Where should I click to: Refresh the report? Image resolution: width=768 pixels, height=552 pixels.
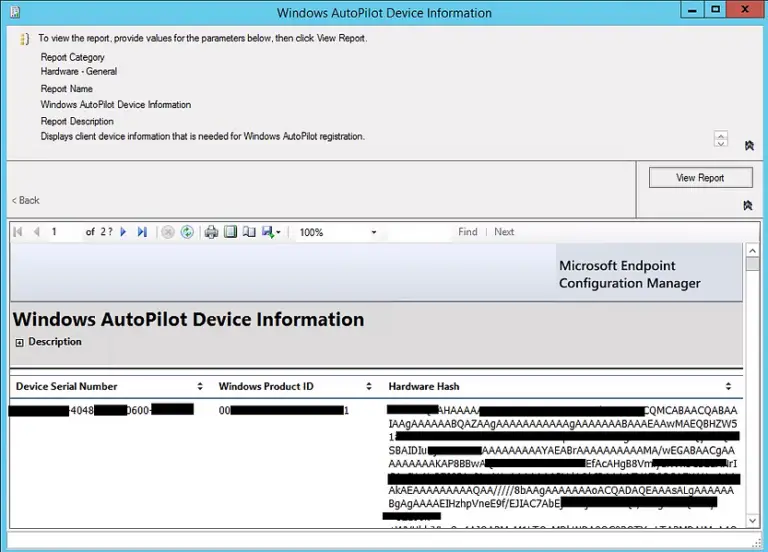click(187, 232)
